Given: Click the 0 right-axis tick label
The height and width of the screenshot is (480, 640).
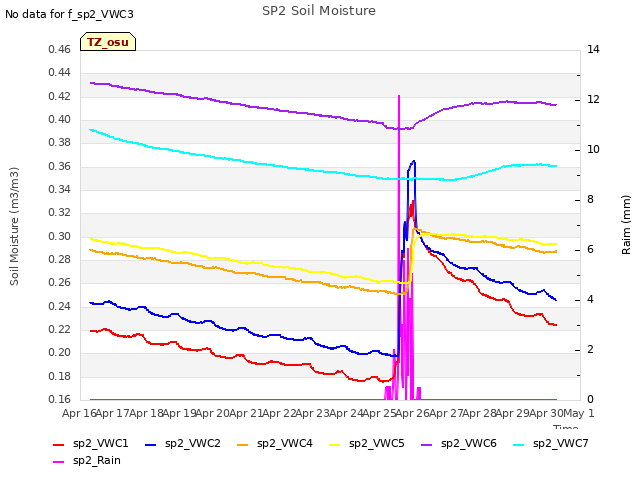Looking at the screenshot, I should [590, 399].
